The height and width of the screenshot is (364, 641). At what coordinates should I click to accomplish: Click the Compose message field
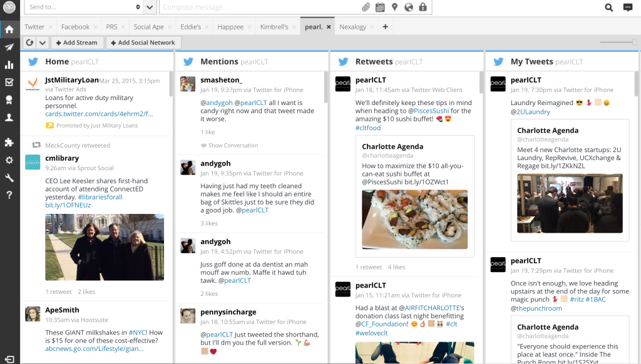[260, 7]
